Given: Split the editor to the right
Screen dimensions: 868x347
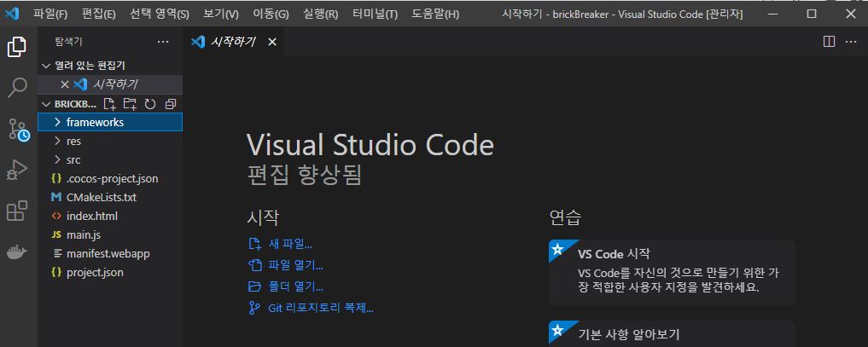Looking at the screenshot, I should [830, 42].
